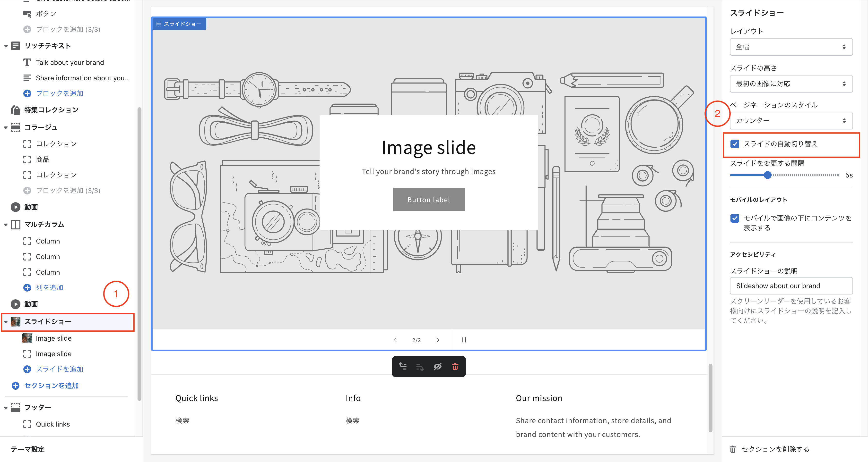Open テーマ設定 at the bottom left
Viewport: 868px width, 462px height.
pos(27,449)
